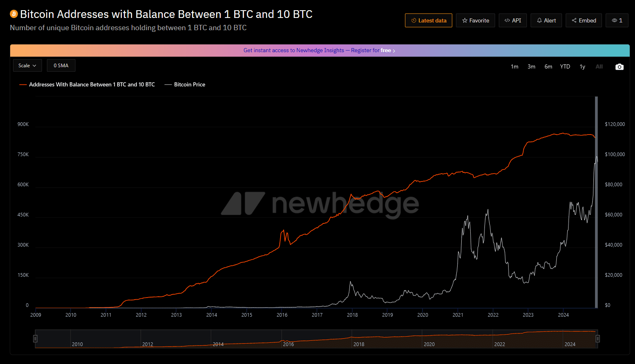Select the All time range

pos(599,66)
